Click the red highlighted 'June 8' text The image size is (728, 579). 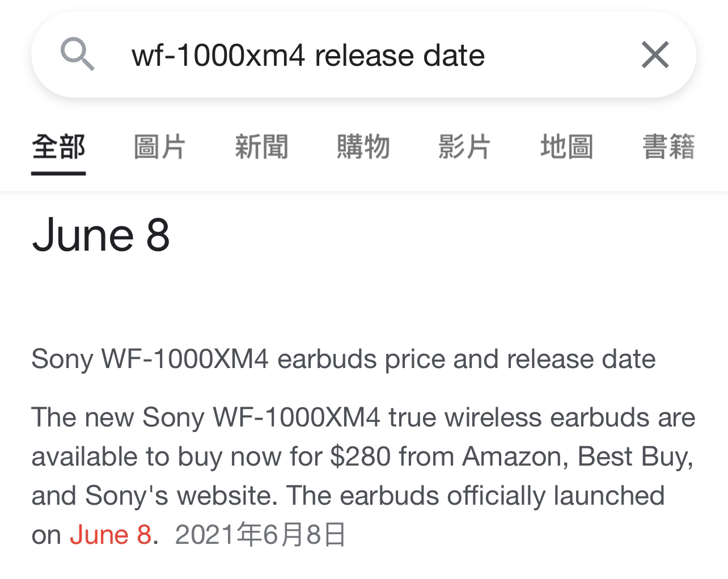(x=111, y=535)
